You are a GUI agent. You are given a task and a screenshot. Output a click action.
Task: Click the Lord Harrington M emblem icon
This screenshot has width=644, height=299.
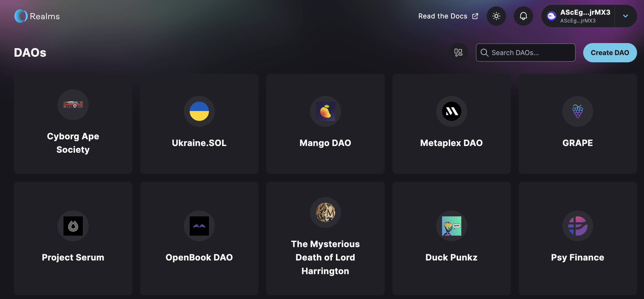(325, 212)
